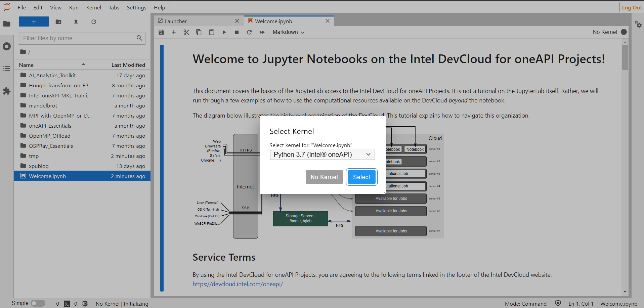644x308 pixels.
Task: Restart kernel and run all cells
Action: (262, 32)
